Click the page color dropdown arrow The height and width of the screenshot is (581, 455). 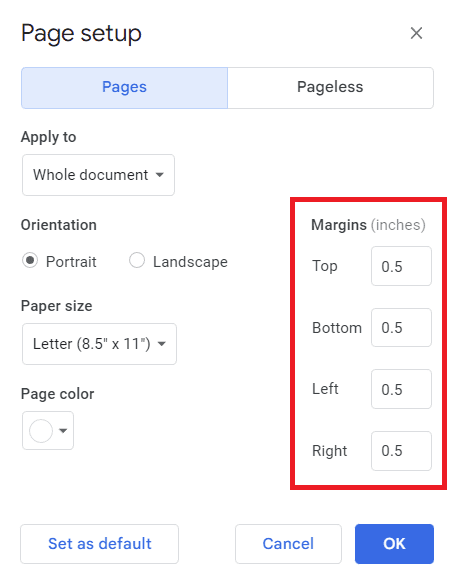click(x=63, y=431)
